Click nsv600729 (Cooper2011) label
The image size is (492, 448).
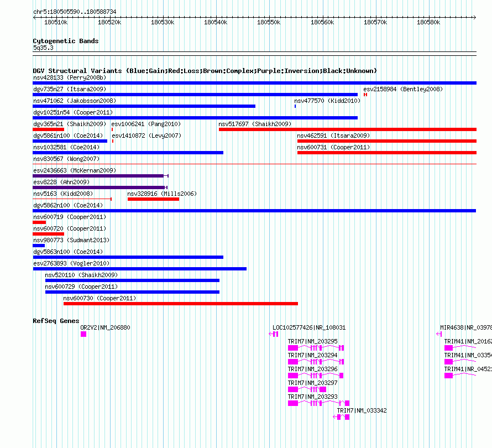[81, 286]
